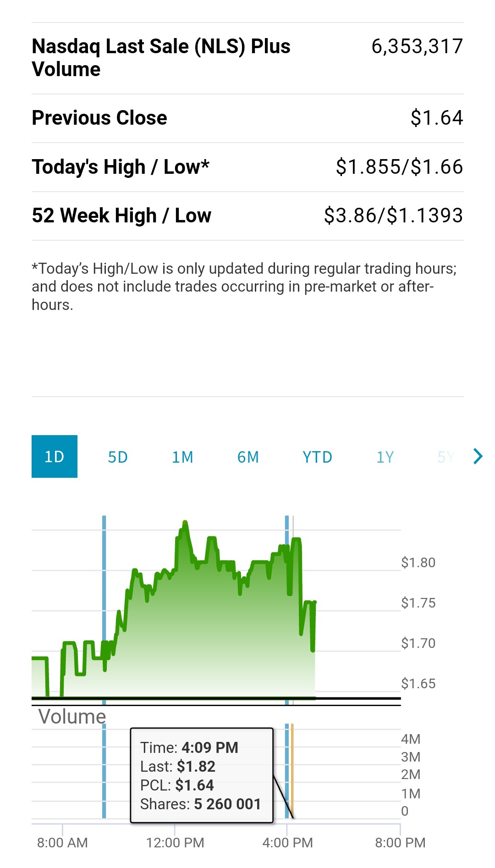Click the 52 Week High / Low row

247,216
